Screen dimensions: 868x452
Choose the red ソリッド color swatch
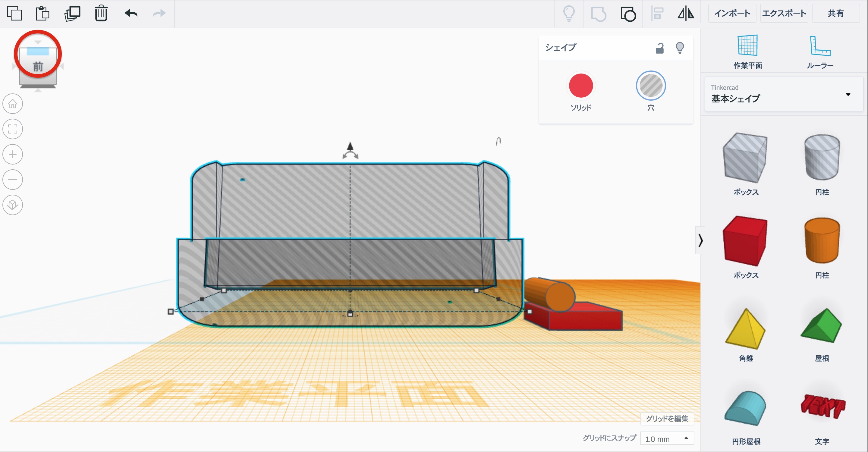click(580, 86)
